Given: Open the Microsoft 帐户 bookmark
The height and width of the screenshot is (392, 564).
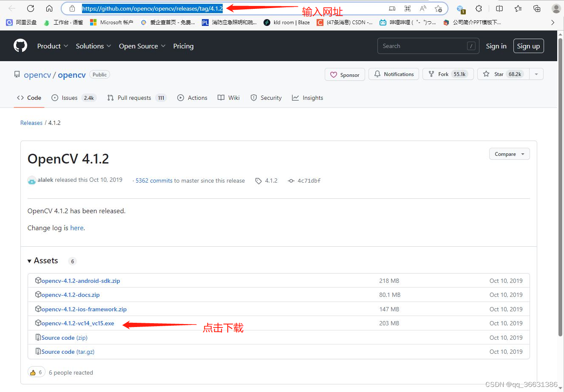Looking at the screenshot, I should pos(112,23).
